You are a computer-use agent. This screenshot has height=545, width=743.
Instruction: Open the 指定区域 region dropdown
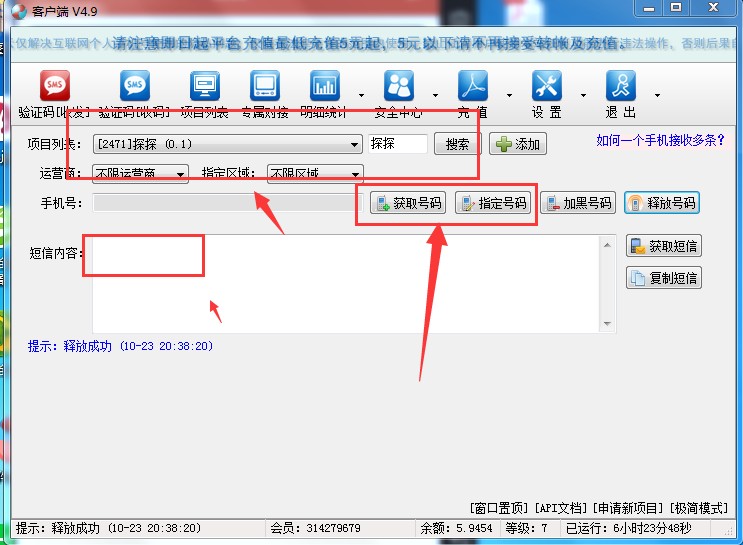[x=315, y=174]
